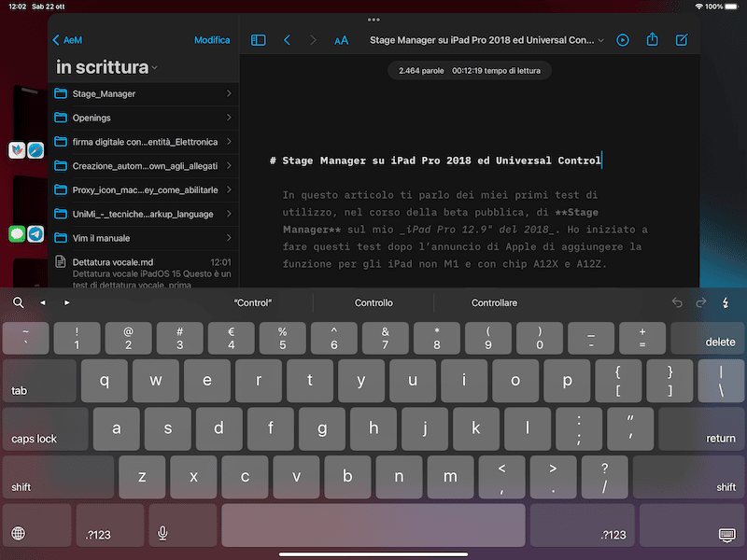Open Messages from Stage Manager strip
Image resolution: width=747 pixels, height=560 pixels.
coord(17,234)
